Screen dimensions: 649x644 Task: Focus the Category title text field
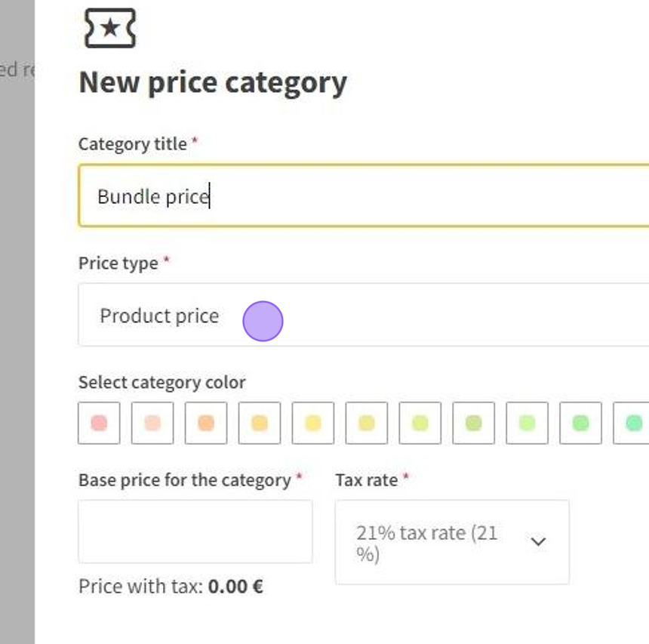click(362, 196)
